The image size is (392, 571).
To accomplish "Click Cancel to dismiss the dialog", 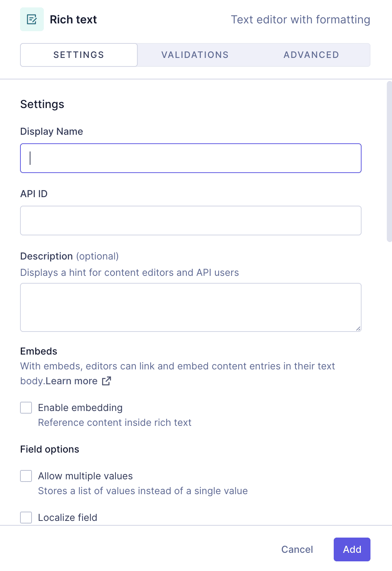I will (x=297, y=549).
